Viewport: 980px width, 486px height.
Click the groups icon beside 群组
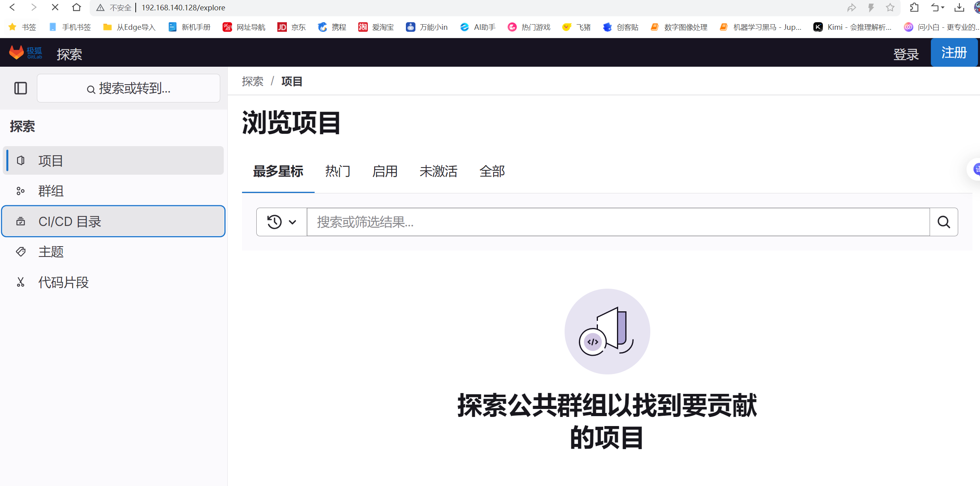[x=21, y=191]
